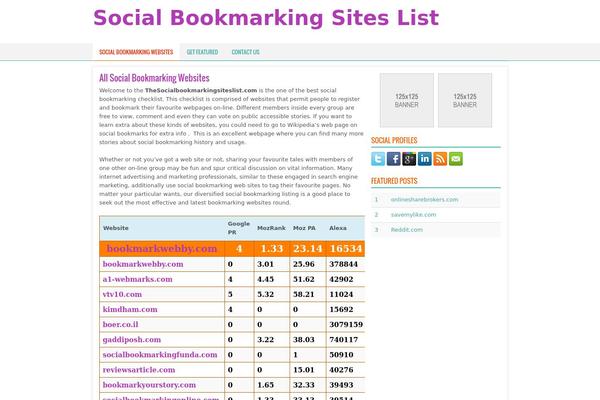The image size is (600, 400).
Task: Open the kimdham.com link
Action: pos(130,309)
